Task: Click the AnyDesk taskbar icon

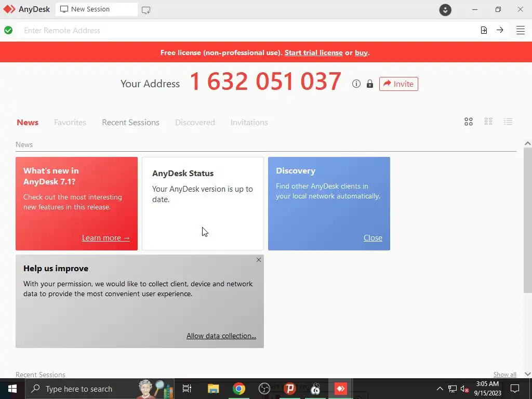Action: (341, 389)
